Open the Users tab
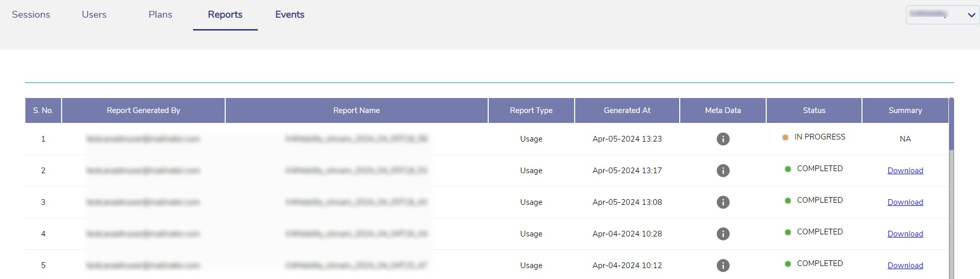 (94, 15)
